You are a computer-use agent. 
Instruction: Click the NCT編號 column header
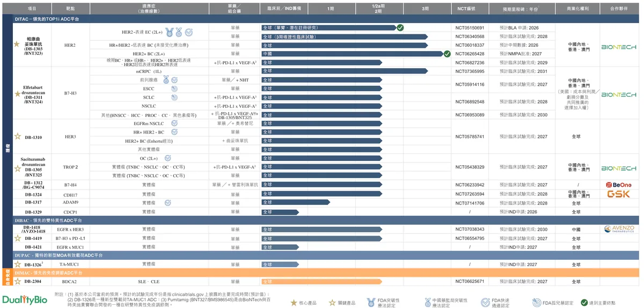click(x=466, y=9)
